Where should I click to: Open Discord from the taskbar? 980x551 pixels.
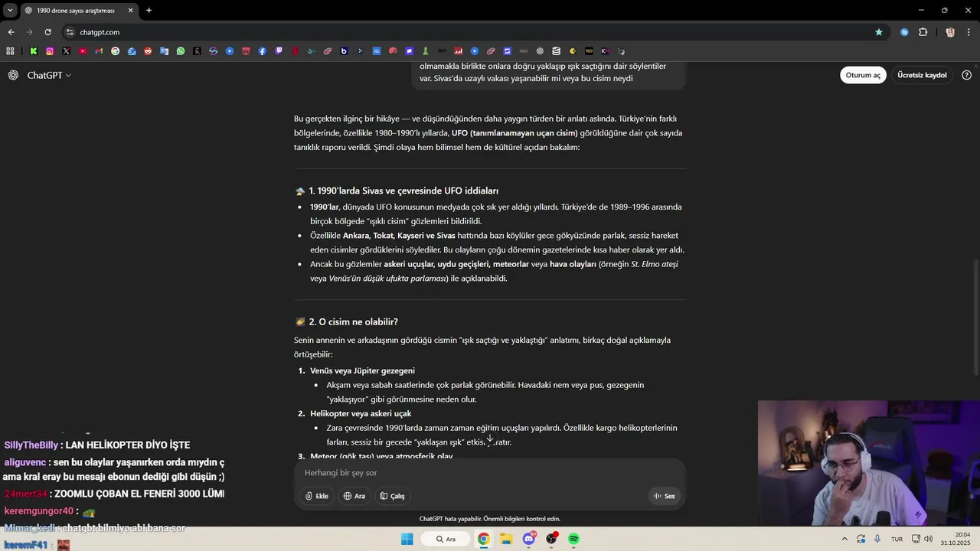pyautogui.click(x=528, y=539)
